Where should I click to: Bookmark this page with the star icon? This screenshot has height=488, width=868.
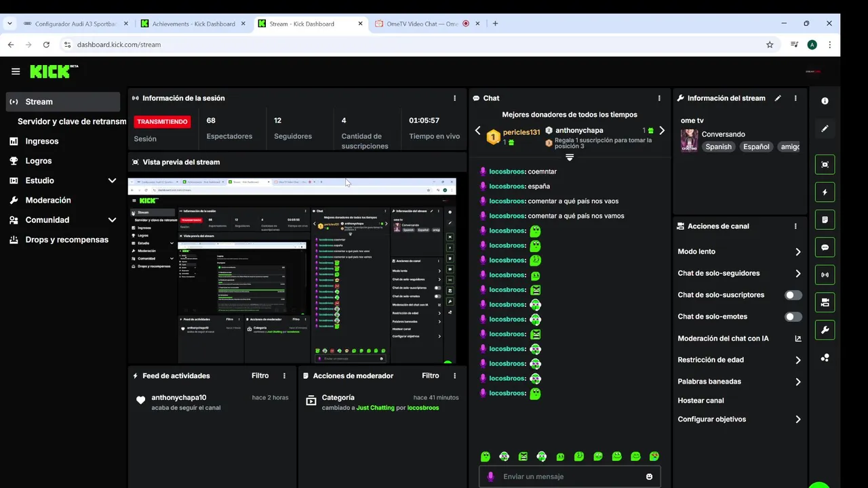click(770, 45)
